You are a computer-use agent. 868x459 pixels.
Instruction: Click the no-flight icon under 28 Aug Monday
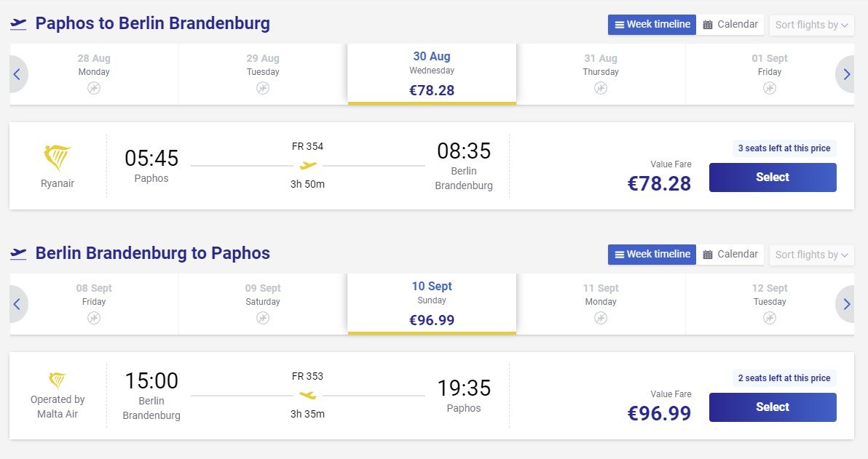click(x=94, y=88)
